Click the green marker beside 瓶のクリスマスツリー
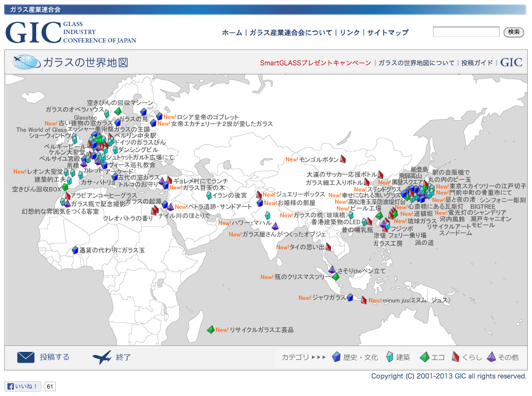 336,276
